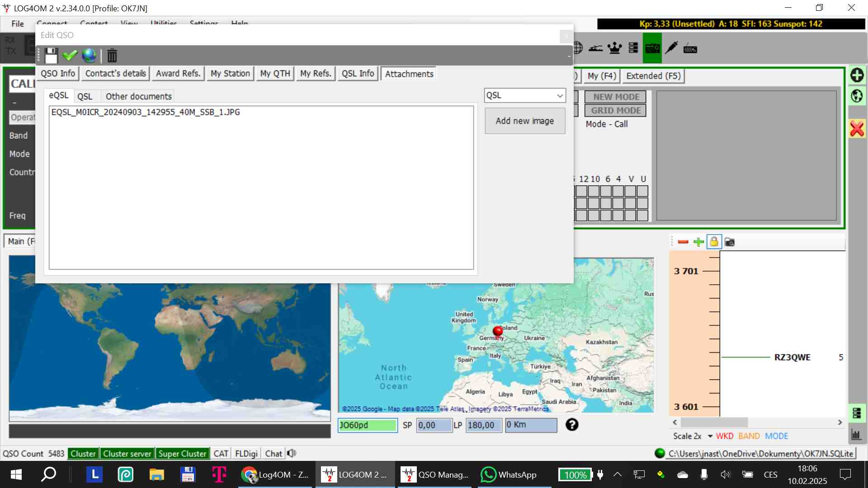Viewport: 868px width, 488px height.
Task: Switch to Contact's details tab
Action: click(x=116, y=74)
